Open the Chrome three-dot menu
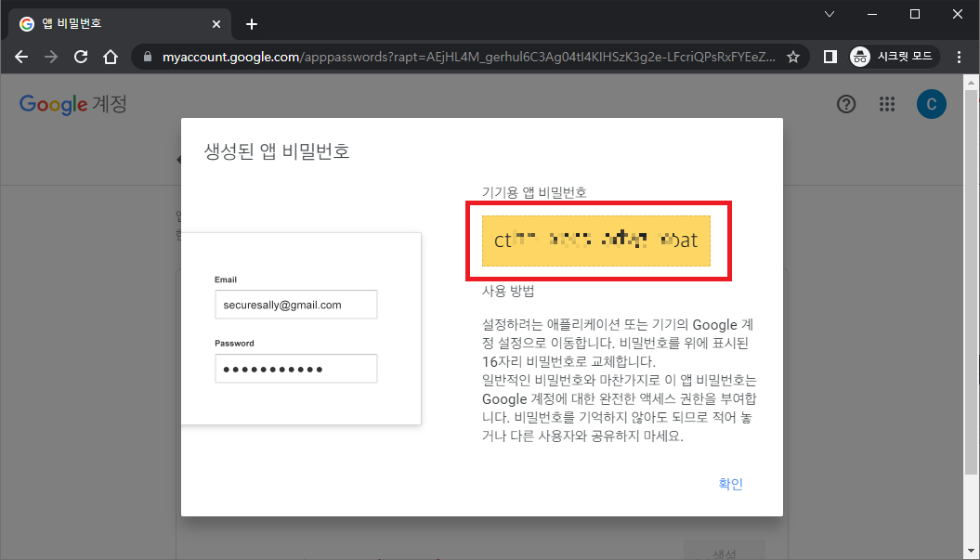The width and height of the screenshot is (980, 560). [959, 57]
